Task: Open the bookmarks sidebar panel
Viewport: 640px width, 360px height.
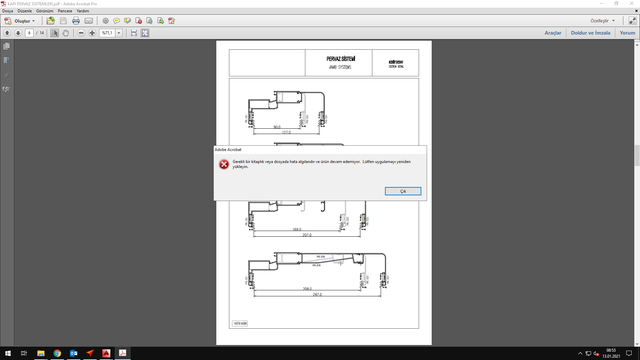Action: (7, 60)
